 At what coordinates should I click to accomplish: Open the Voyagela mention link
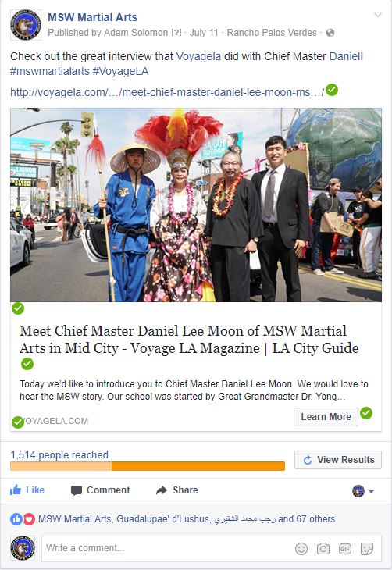[x=198, y=56]
